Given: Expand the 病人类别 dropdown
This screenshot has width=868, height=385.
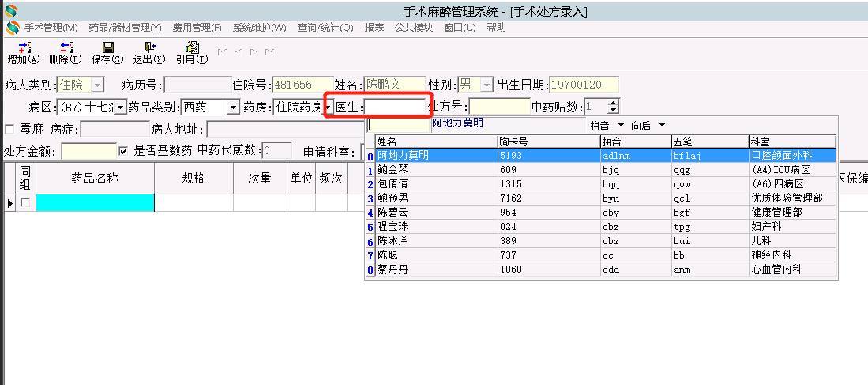Looking at the screenshot, I should [97, 85].
